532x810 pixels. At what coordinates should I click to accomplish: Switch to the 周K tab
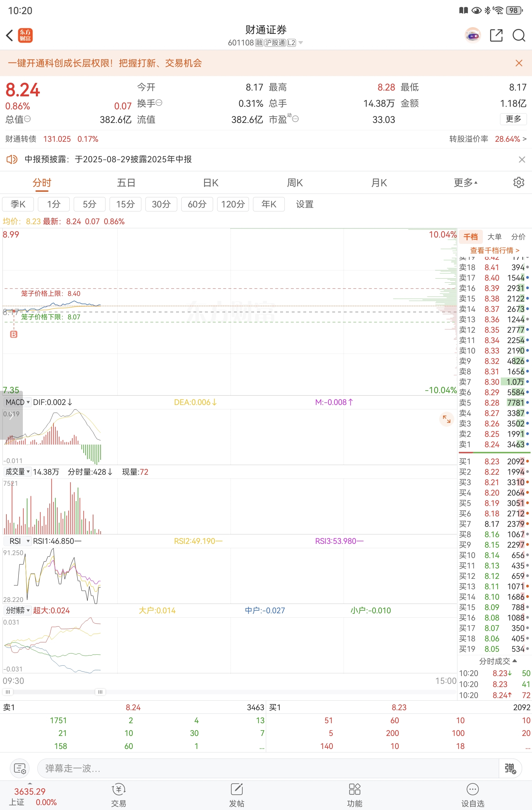[295, 183]
